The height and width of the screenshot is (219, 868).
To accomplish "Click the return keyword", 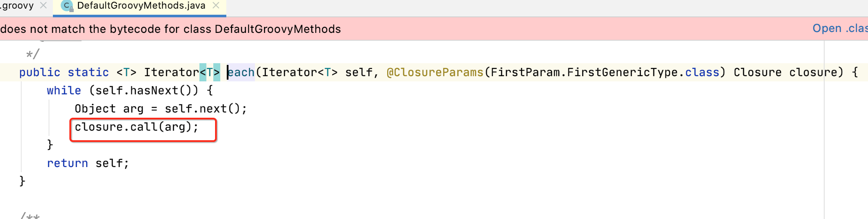I will click(x=67, y=163).
